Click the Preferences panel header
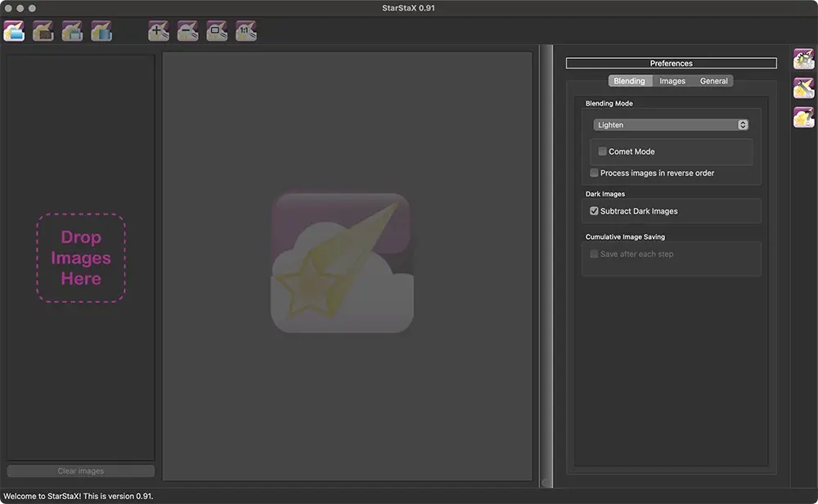This screenshot has width=818, height=504. (672, 63)
